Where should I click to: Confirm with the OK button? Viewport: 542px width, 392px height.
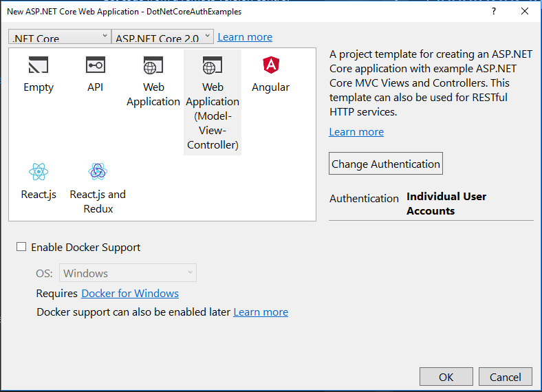point(446,377)
